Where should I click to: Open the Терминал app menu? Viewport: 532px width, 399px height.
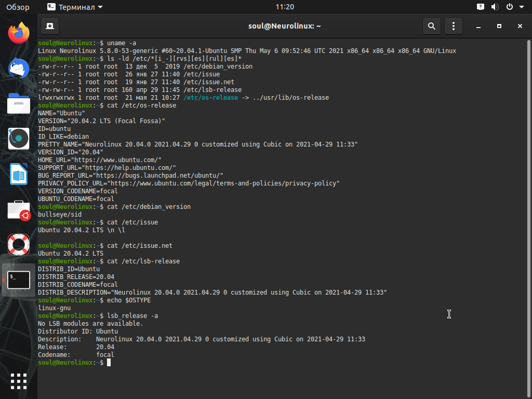(75, 7)
